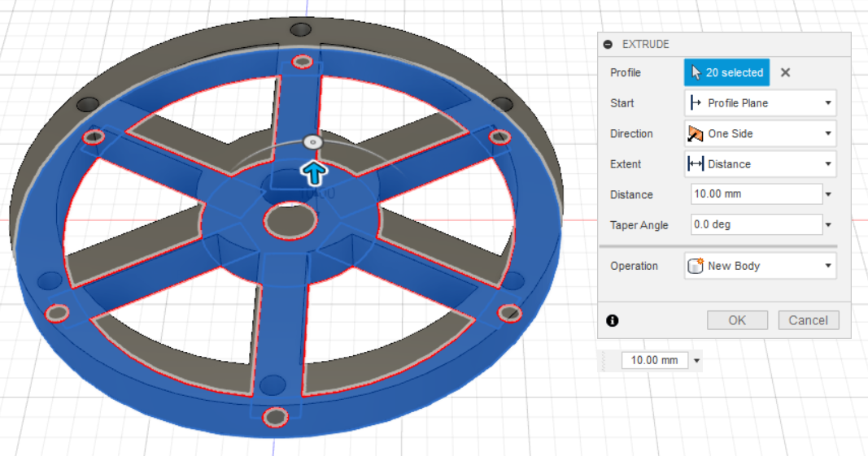Open the Operation dropdown showing New Body

coord(760,266)
